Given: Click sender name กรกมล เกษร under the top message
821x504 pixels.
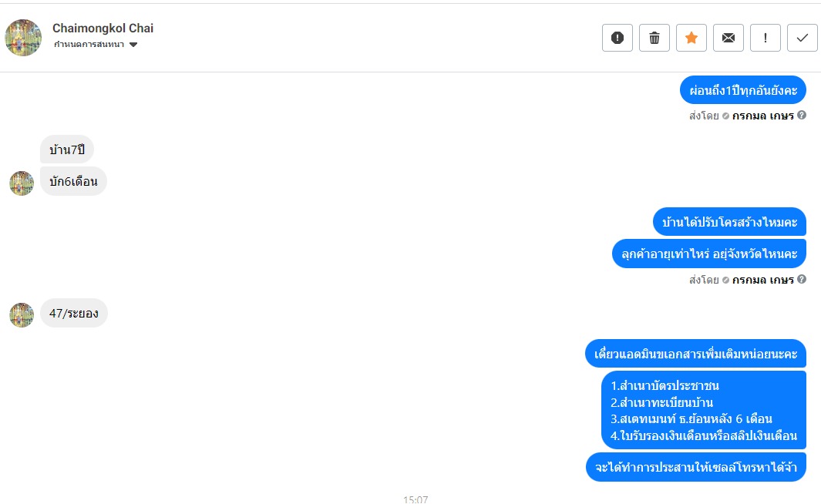Looking at the screenshot, I should 763,116.
